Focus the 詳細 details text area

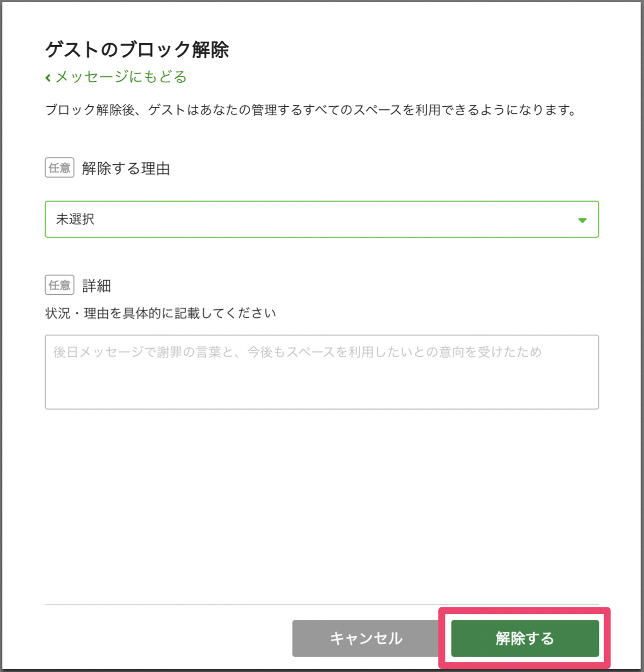(321, 381)
